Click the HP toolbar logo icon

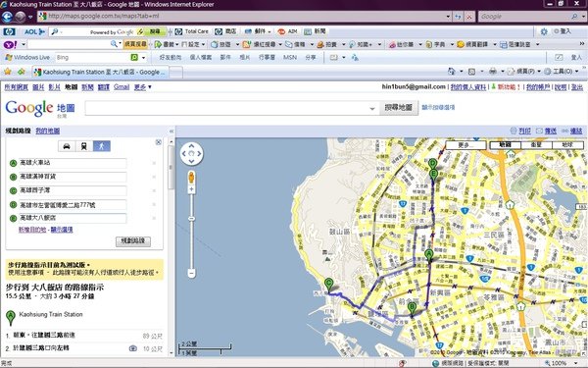(10, 31)
